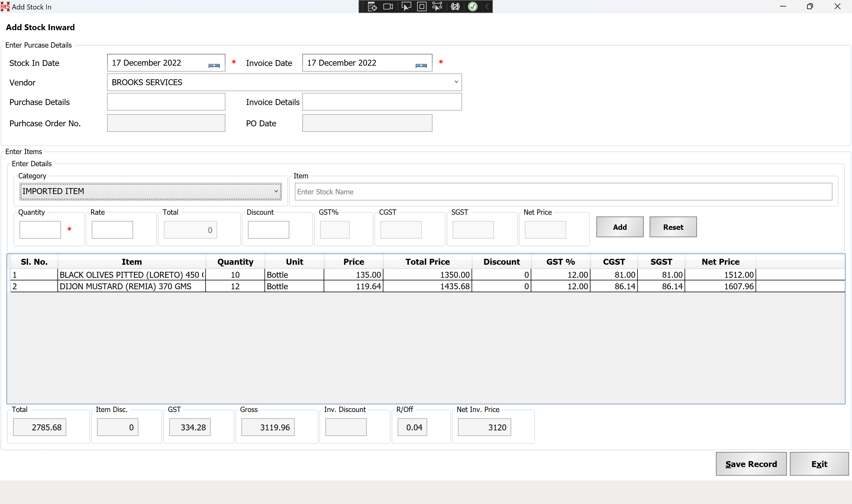Click the Purchase Order No. field
The width and height of the screenshot is (852, 504).
coord(166,123)
